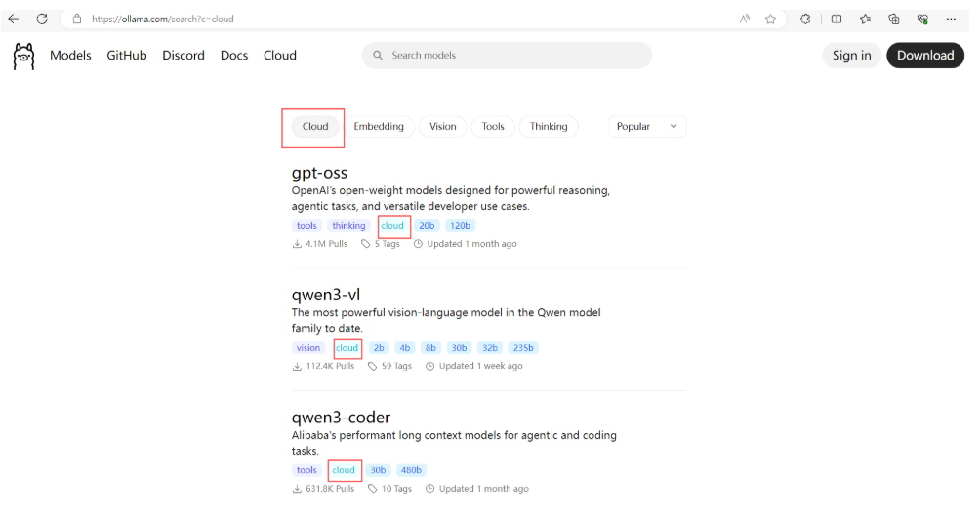This screenshot has height=517, width=980.
Task: Click the 235b tag under qwen3-vl
Action: click(523, 348)
